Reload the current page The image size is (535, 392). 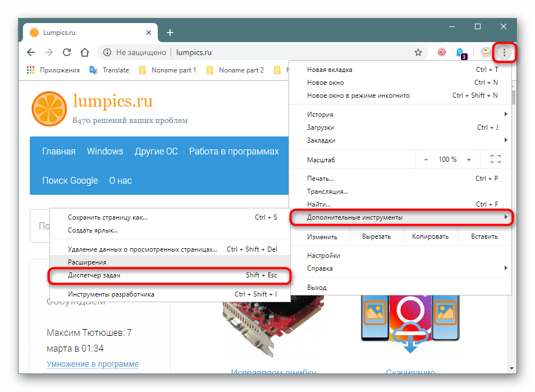66,52
